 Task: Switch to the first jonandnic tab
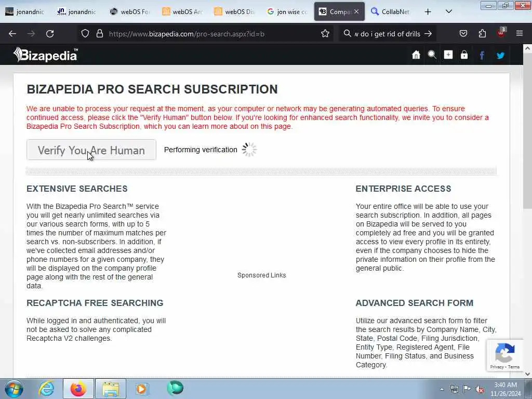click(x=25, y=12)
